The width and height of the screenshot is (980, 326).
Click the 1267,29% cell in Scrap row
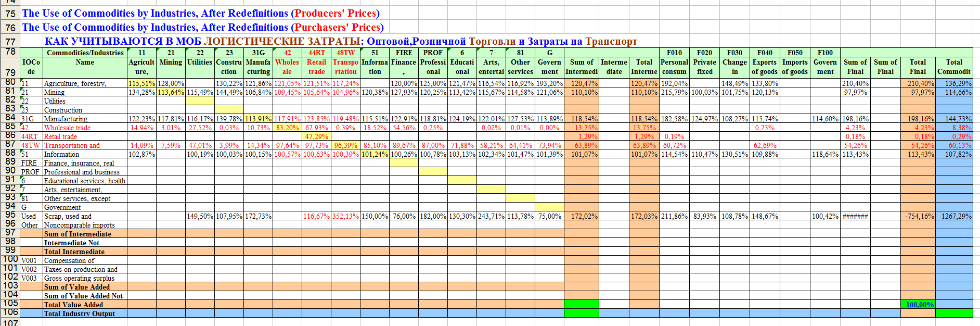coord(954,216)
